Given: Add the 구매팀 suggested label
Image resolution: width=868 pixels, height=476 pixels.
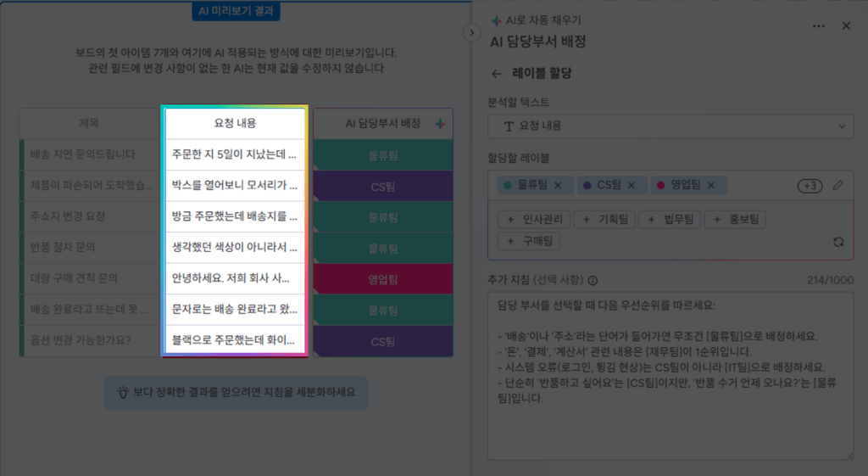Looking at the screenshot, I should (x=529, y=241).
